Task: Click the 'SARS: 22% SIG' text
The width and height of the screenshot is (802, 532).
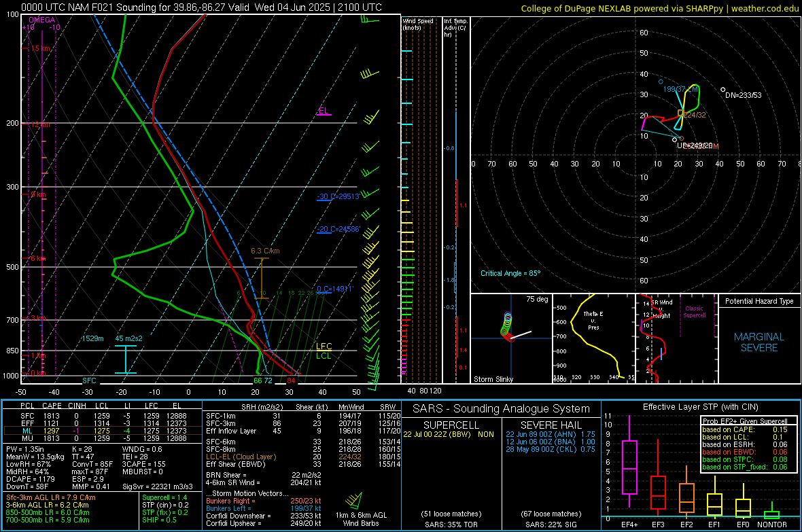Action: (551, 525)
